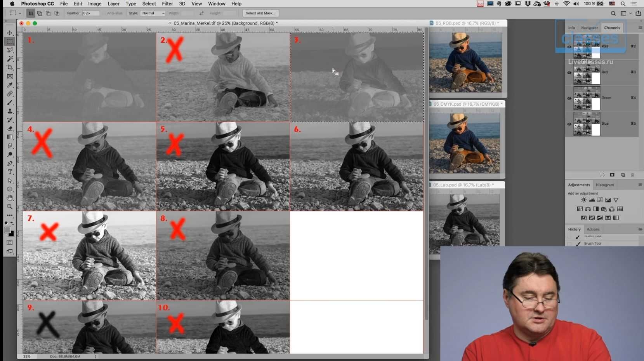Add a Levels adjustment

pyautogui.click(x=592, y=200)
